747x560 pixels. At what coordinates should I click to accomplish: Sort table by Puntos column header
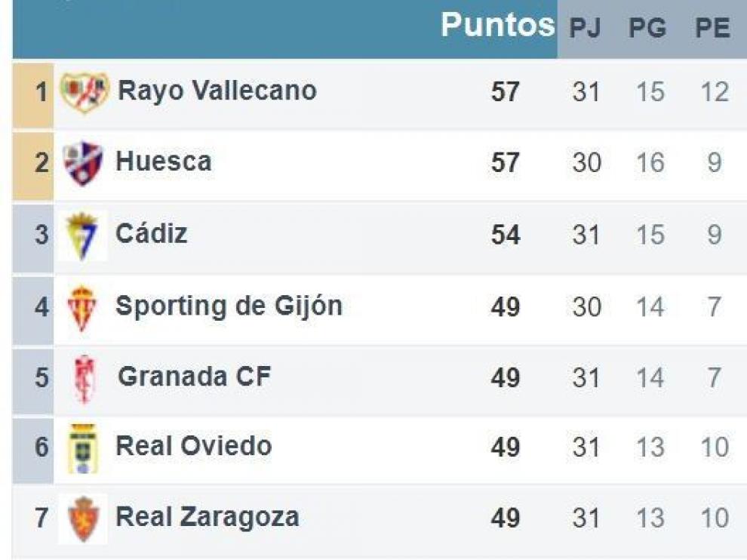(498, 25)
